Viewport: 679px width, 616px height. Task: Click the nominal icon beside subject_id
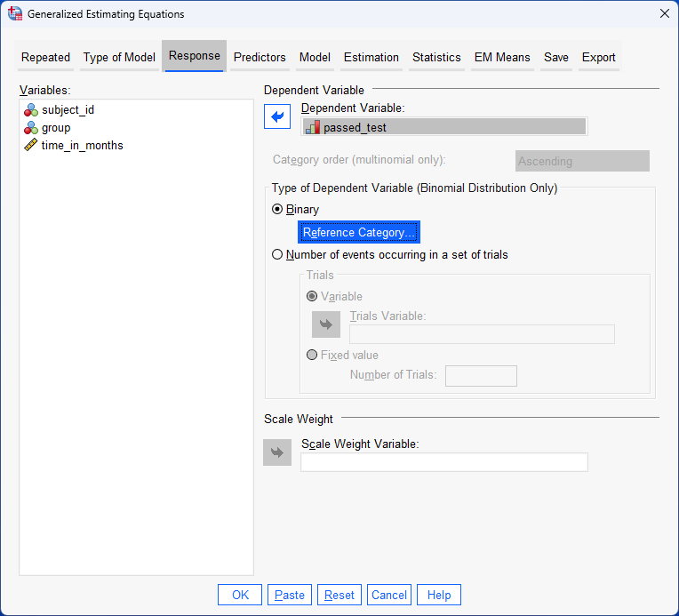(31, 110)
